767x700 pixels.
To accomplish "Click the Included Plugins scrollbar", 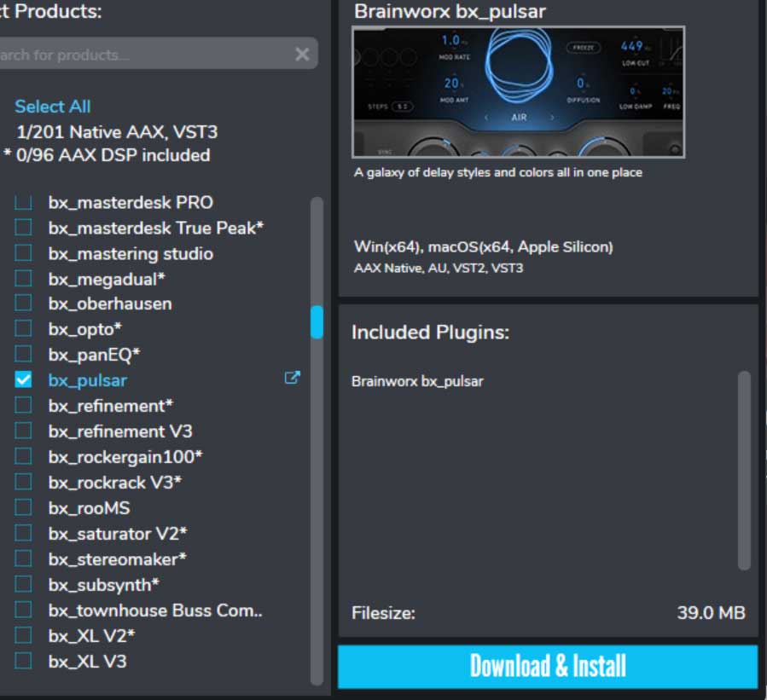I will tap(744, 471).
